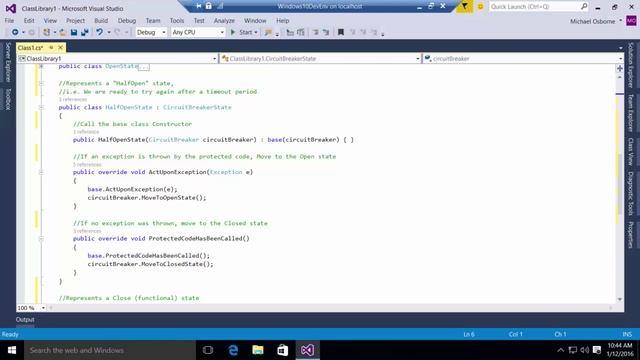Image resolution: width=640 pixels, height=360 pixels.
Task: Open the Build menu
Action: point(101,20)
